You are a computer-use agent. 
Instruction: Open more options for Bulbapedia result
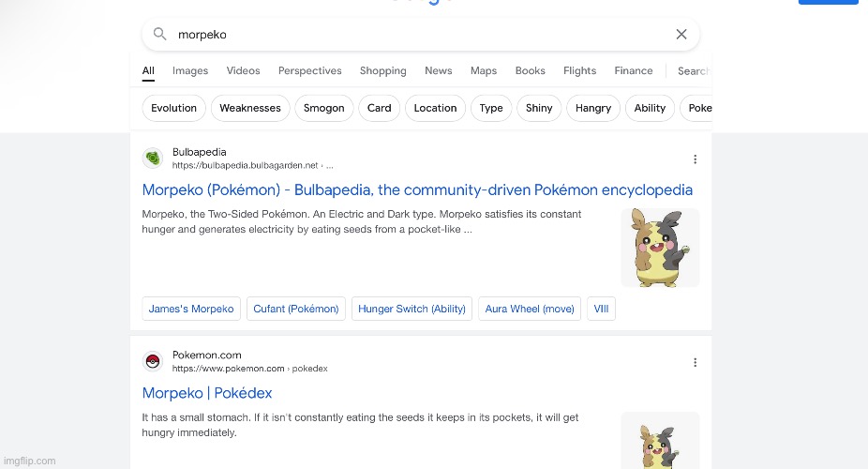point(695,159)
